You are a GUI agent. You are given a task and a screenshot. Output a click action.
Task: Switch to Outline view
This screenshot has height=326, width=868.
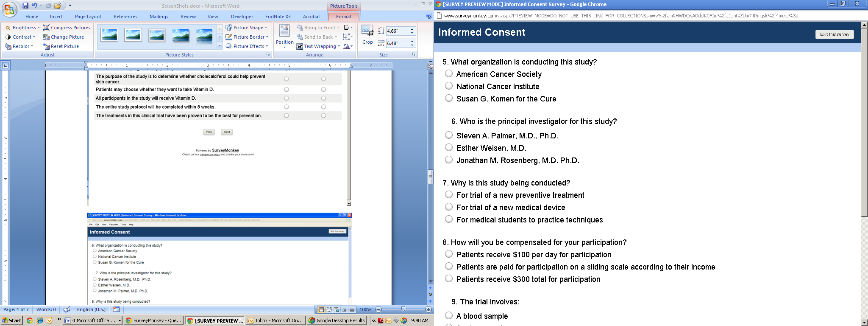(344, 309)
